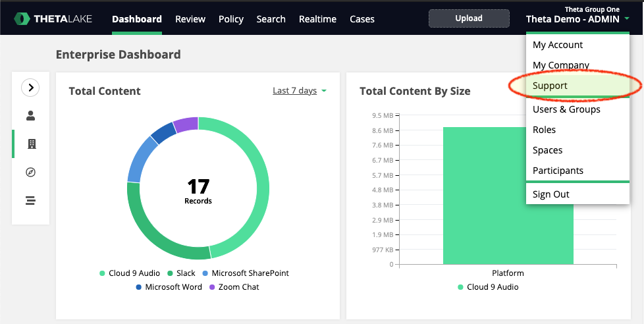Collapse the Theta Demo - ADMIN user menu
Screen dimensions: 644x324
click(x=577, y=19)
